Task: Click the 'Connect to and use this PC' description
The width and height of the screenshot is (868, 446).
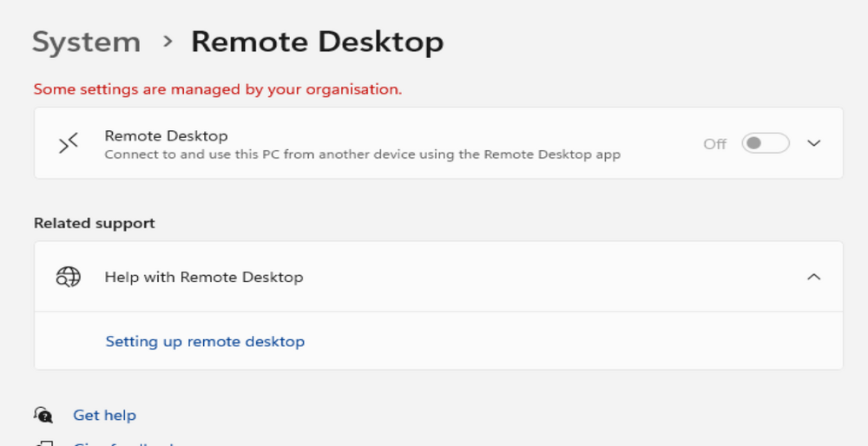Action: (x=362, y=154)
